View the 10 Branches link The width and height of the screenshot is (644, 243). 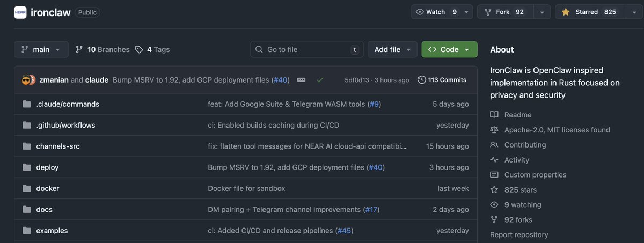pos(103,49)
